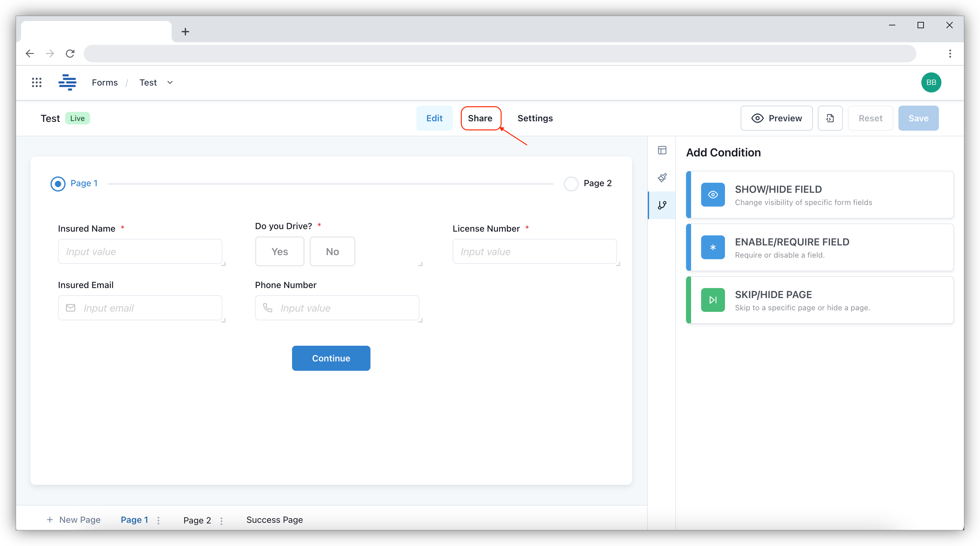The width and height of the screenshot is (980, 546).
Task: Click the code file icon button
Action: (x=830, y=118)
